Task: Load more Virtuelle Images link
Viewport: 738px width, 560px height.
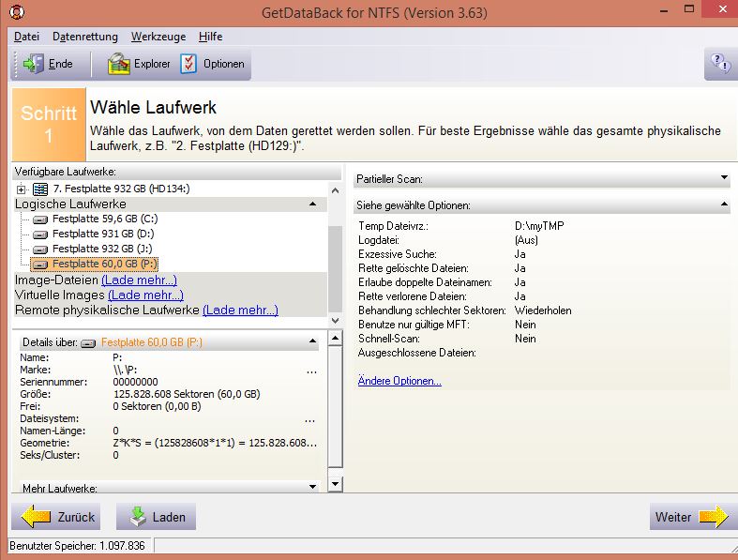Action: tap(146, 295)
